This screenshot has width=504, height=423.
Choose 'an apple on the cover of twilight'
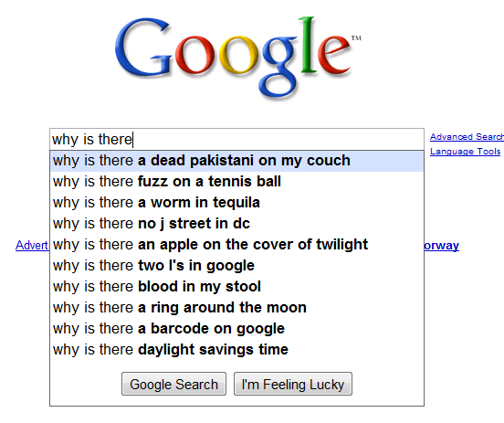(x=236, y=245)
